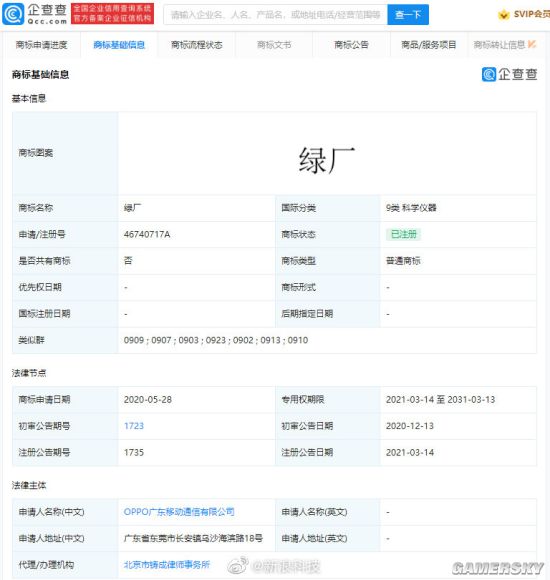Click the 基本信息 section heading
Screen dimensions: 550x580
29,98
